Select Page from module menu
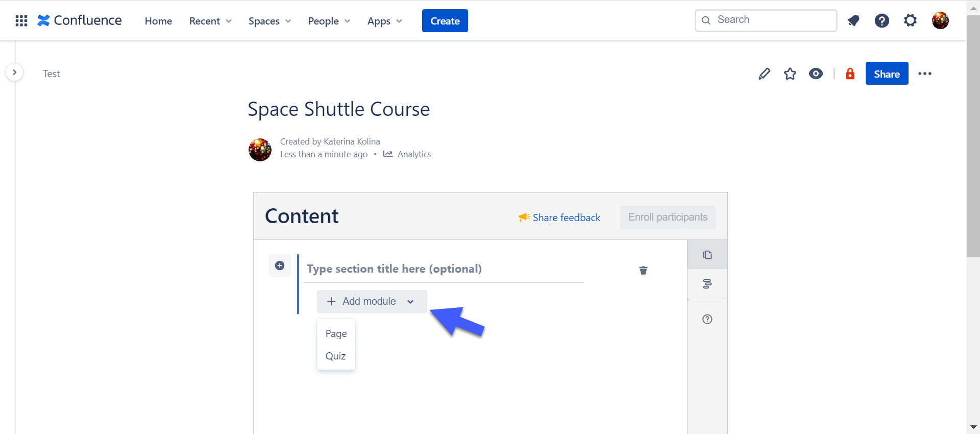The height and width of the screenshot is (434, 980). point(336,333)
